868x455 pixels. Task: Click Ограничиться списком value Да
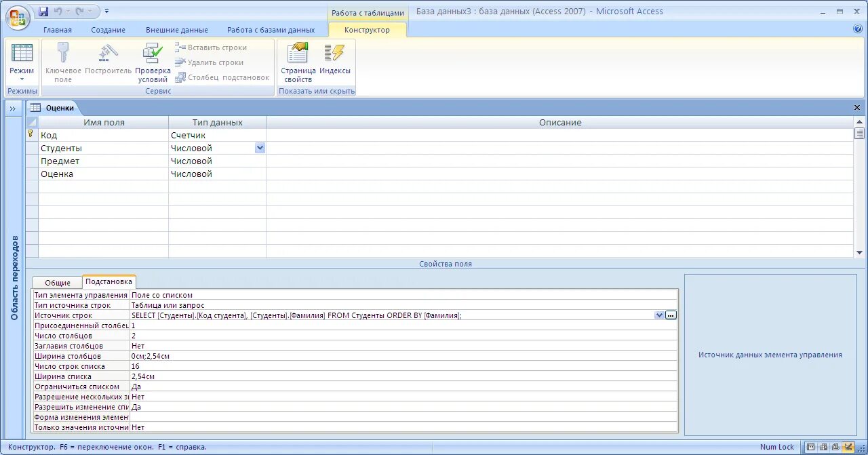[403, 387]
